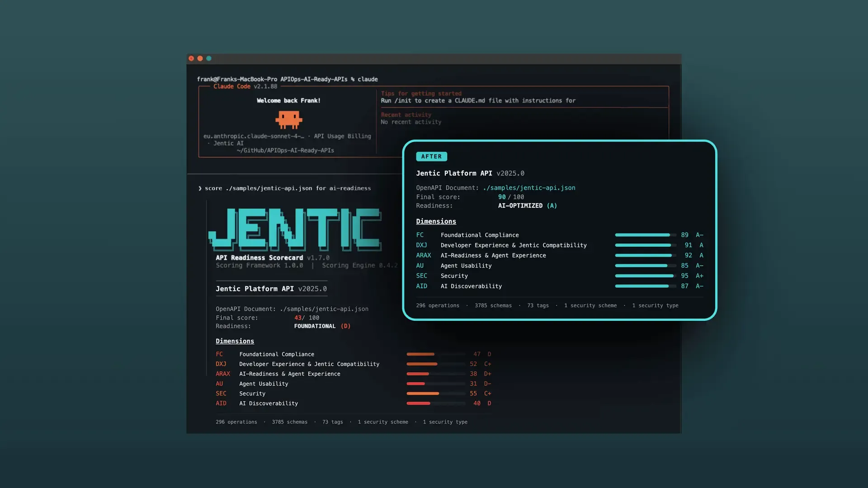868x488 pixels.
Task: Click the terminal OpenAPI Document path ./samples/jentic-api.json
Action: pos(324,309)
